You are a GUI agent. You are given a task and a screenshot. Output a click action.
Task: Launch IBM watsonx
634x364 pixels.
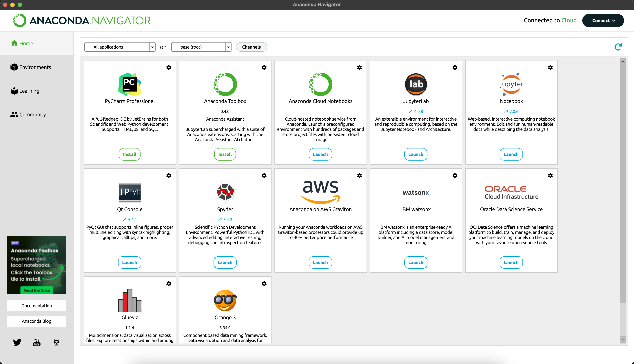(416, 262)
